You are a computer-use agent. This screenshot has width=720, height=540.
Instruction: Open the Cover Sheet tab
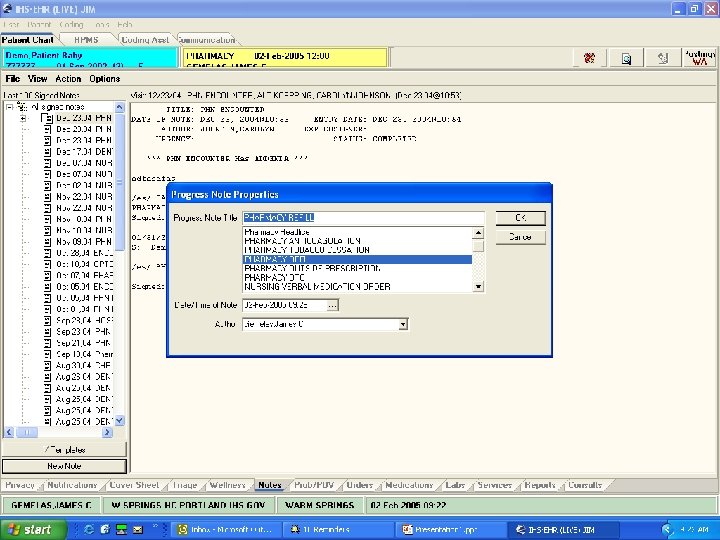point(134,485)
